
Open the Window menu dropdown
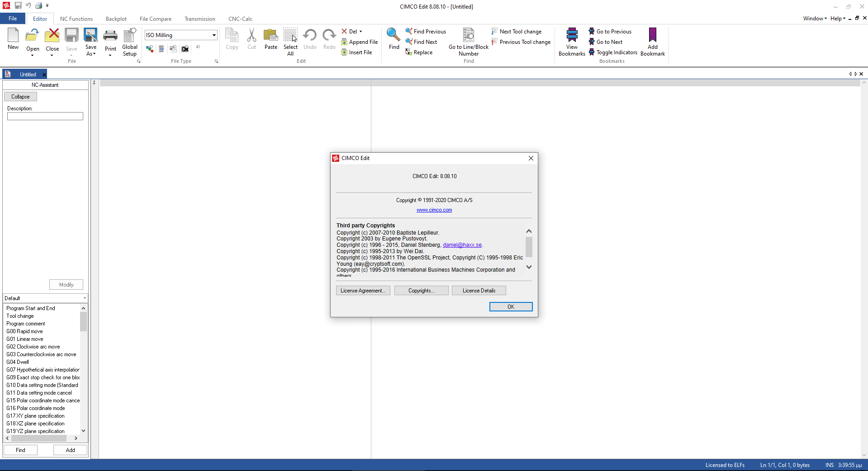tap(815, 18)
